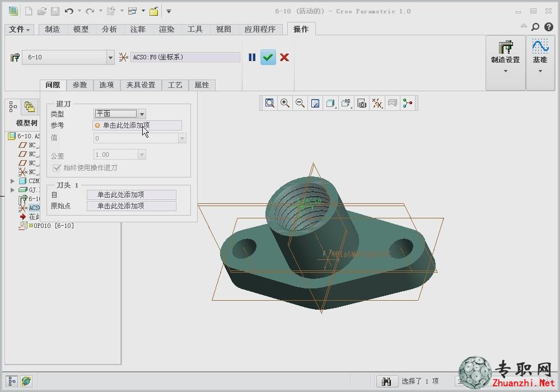Image resolution: width=560 pixels, height=392 pixels.
Task: Open the 属性 panel tab
Action: (202, 85)
